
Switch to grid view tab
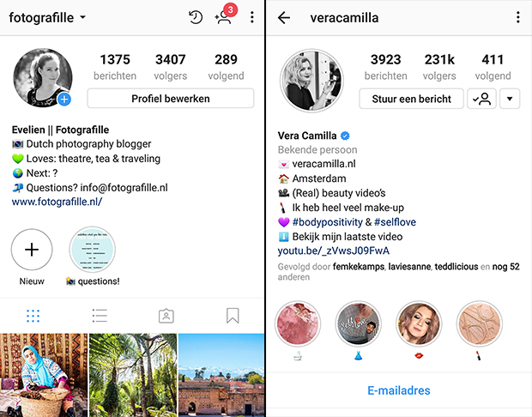pyautogui.click(x=33, y=316)
